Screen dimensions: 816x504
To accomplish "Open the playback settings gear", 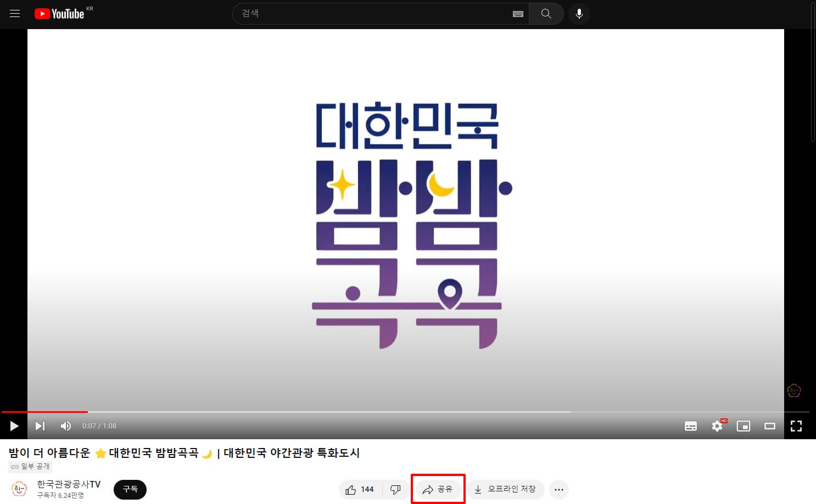I will (x=717, y=426).
